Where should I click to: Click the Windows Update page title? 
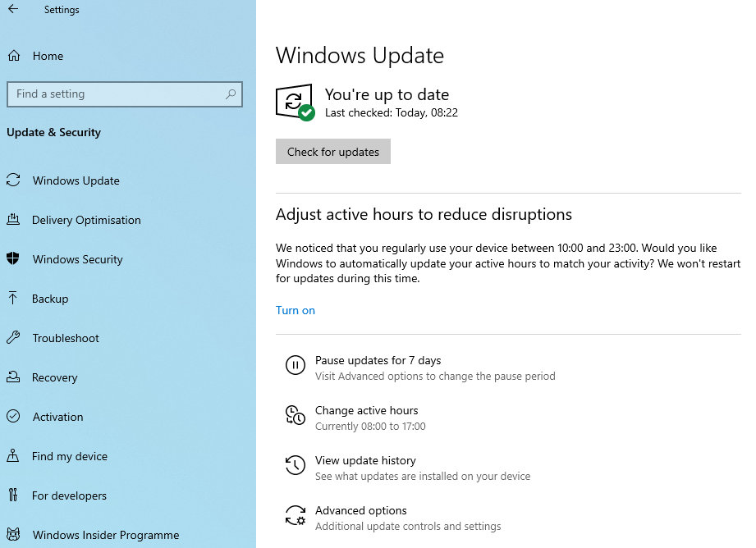[x=360, y=56]
